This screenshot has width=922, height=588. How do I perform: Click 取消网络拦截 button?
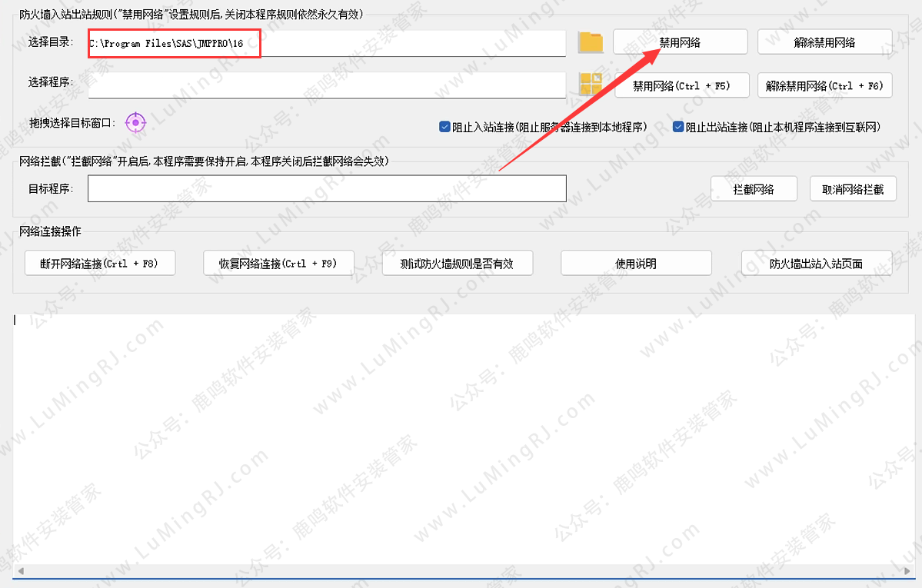(853, 189)
